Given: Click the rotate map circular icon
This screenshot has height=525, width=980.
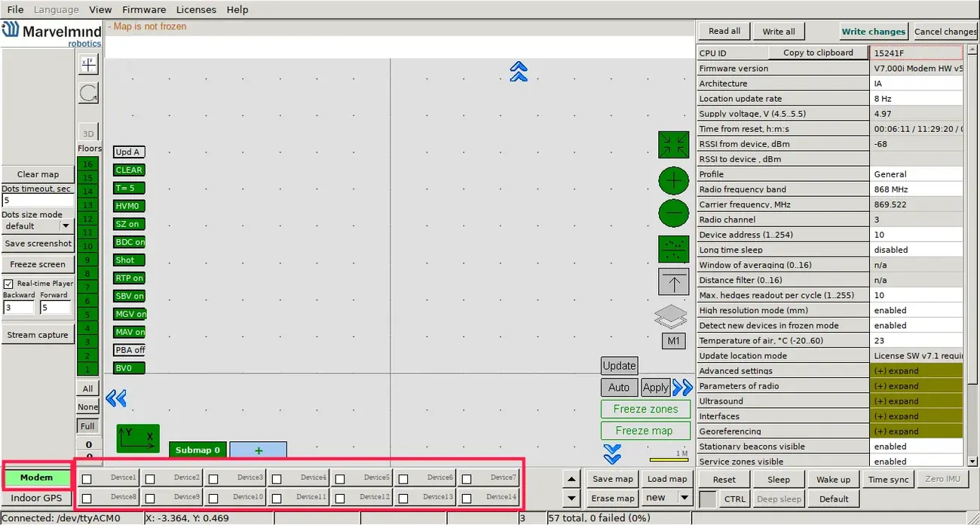Looking at the screenshot, I should point(88,94).
